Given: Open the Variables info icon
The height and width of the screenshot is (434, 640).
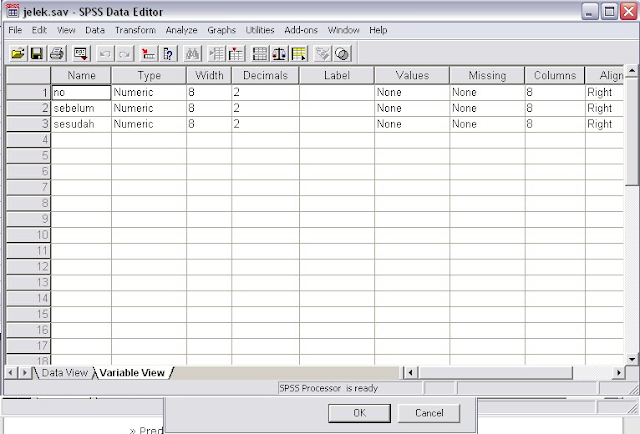Looking at the screenshot, I should (x=168, y=53).
